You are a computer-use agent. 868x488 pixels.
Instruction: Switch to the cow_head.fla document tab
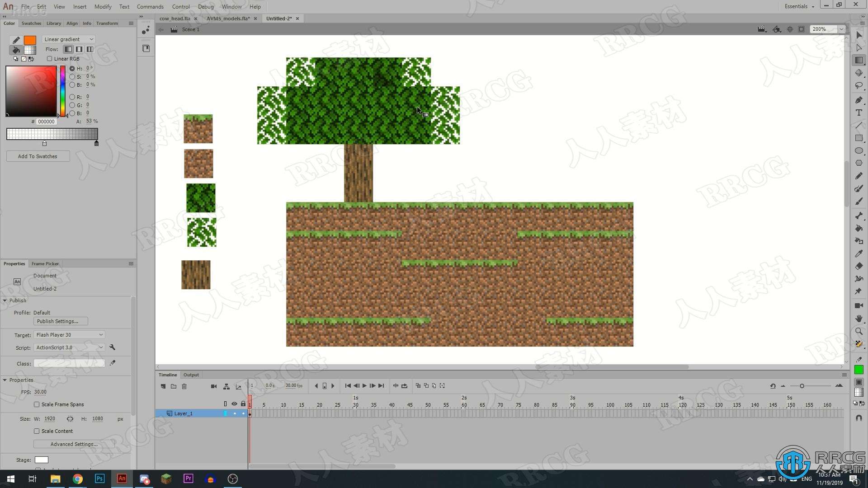[175, 19]
